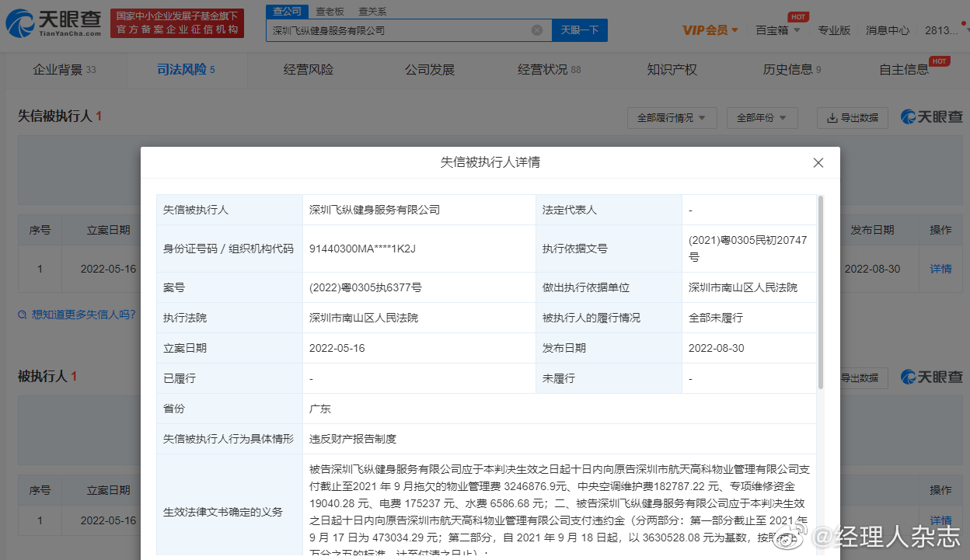
Task: Click the case number (2022)粤0305执6377号
Action: (x=365, y=287)
